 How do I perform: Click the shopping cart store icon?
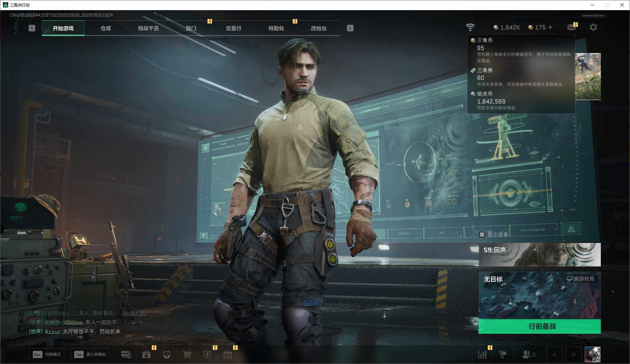[187, 355]
